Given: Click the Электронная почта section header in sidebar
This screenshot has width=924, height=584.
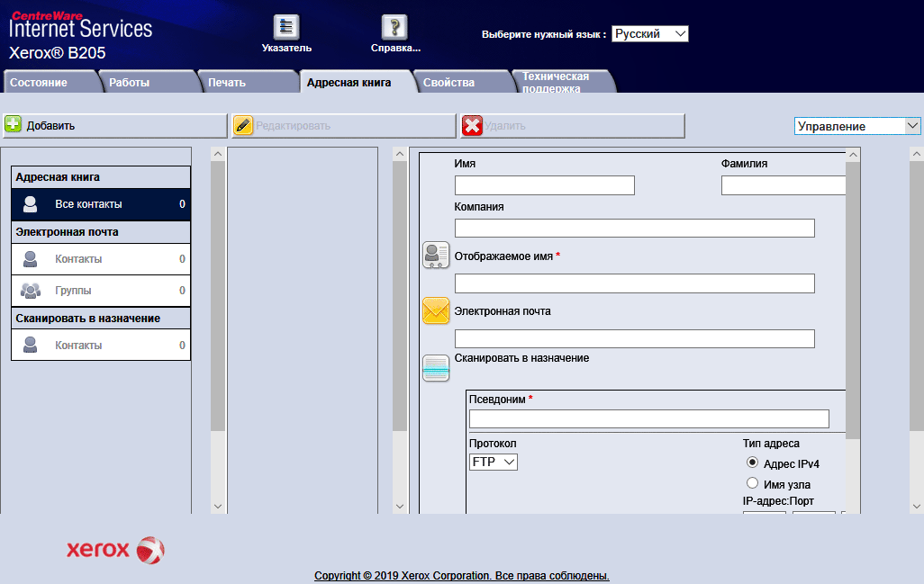Looking at the screenshot, I should coord(101,232).
